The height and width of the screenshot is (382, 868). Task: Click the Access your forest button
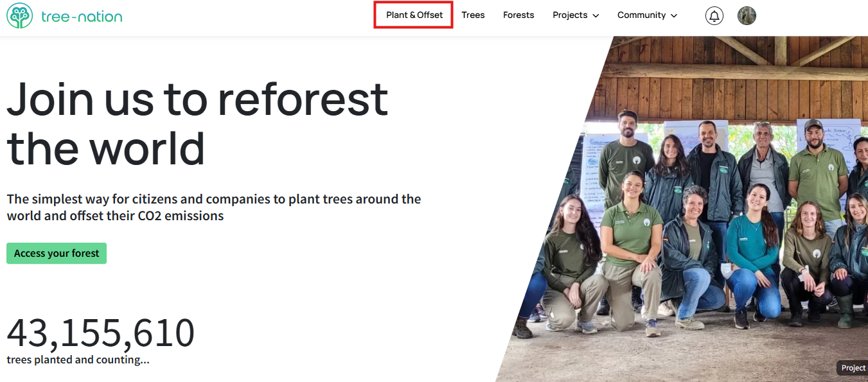pos(57,254)
